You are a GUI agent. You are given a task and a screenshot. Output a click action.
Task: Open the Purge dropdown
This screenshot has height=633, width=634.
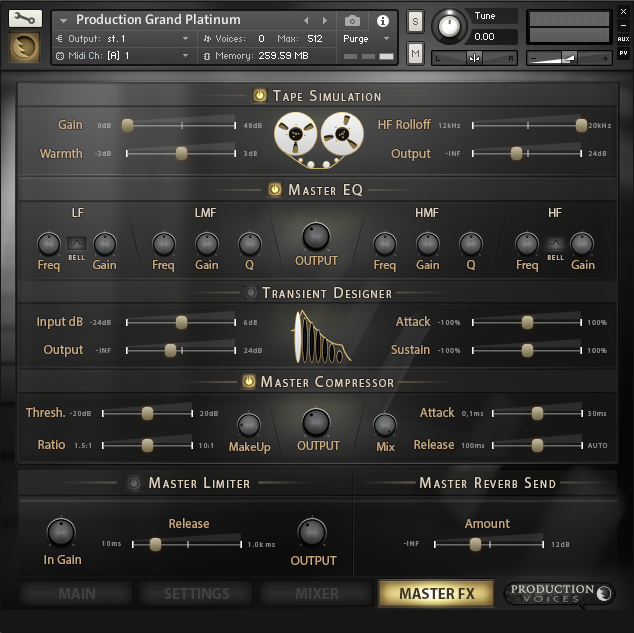(x=366, y=39)
